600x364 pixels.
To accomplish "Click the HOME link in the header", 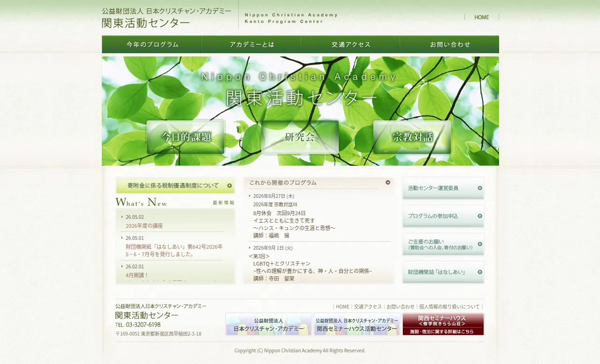I will click(481, 17).
